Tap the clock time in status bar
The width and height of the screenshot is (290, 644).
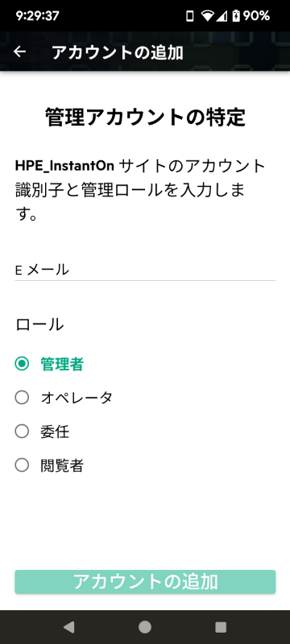pos(37,16)
